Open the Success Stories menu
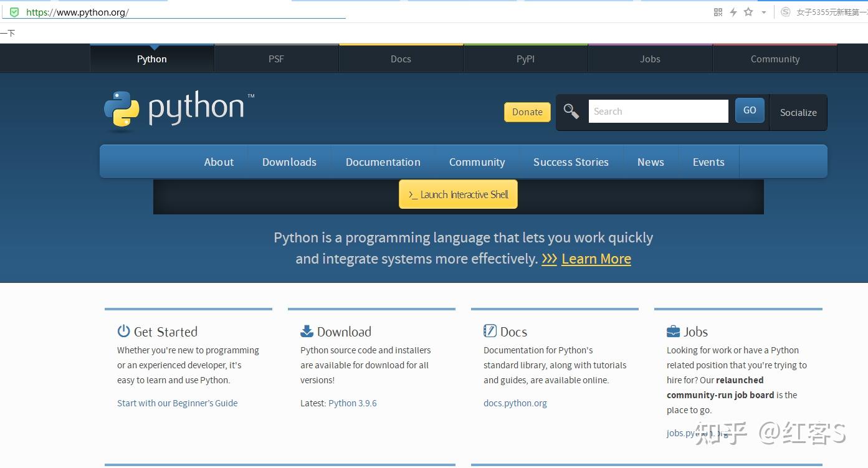Screen dimensions: 868x468 (571, 162)
